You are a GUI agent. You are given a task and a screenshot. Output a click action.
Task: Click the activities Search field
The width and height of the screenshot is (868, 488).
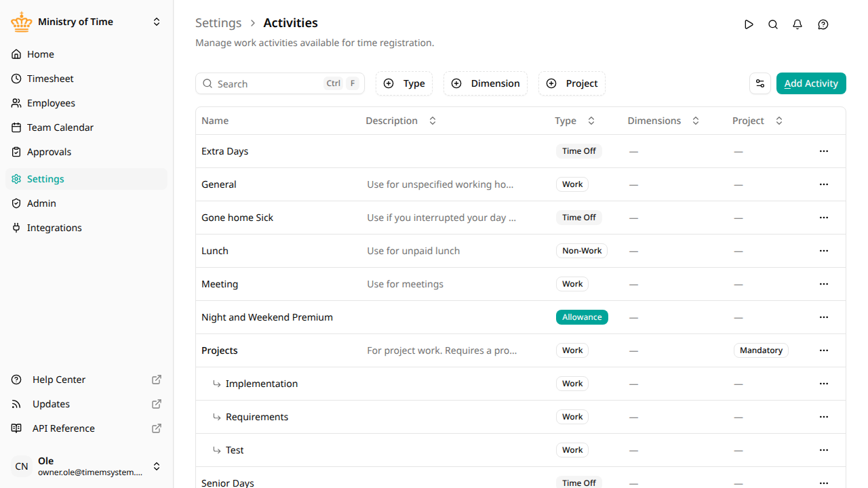(280, 83)
